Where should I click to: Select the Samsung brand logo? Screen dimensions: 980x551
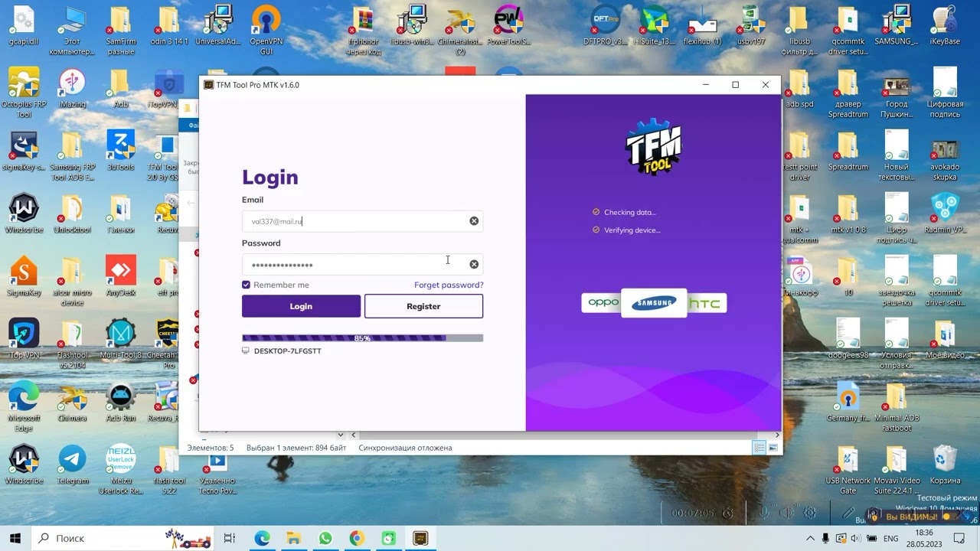pos(654,303)
